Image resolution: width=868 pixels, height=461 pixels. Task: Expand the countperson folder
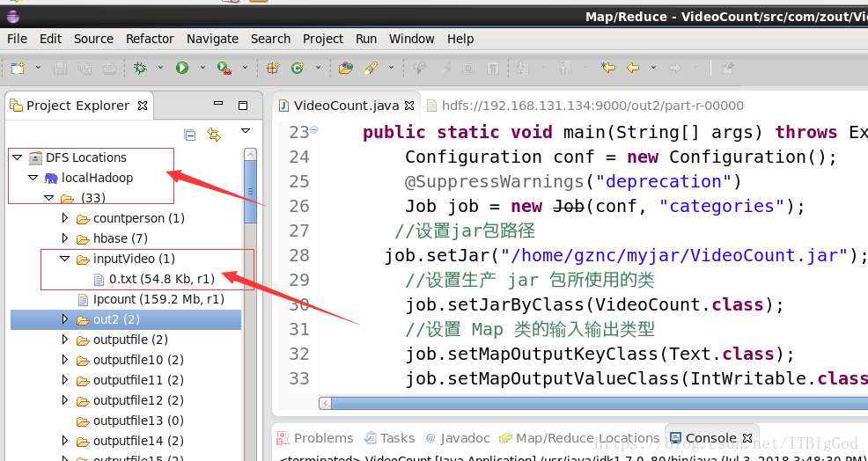[x=65, y=218]
